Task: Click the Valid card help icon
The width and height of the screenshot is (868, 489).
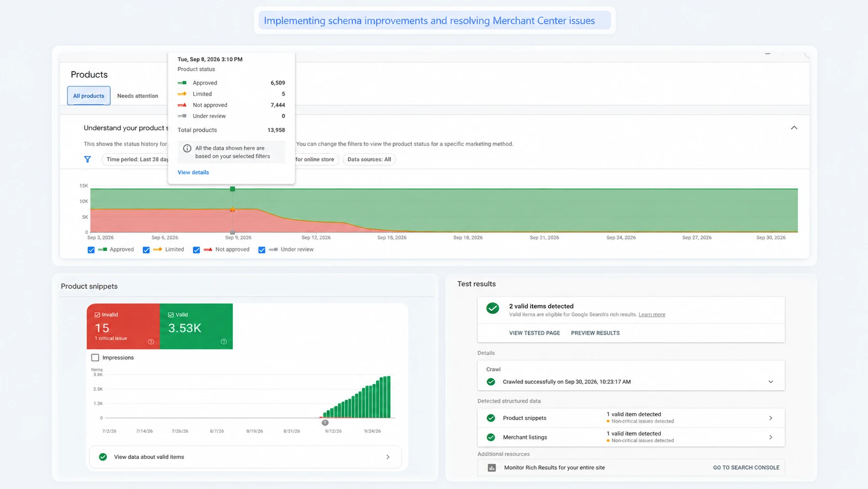Action: click(224, 341)
